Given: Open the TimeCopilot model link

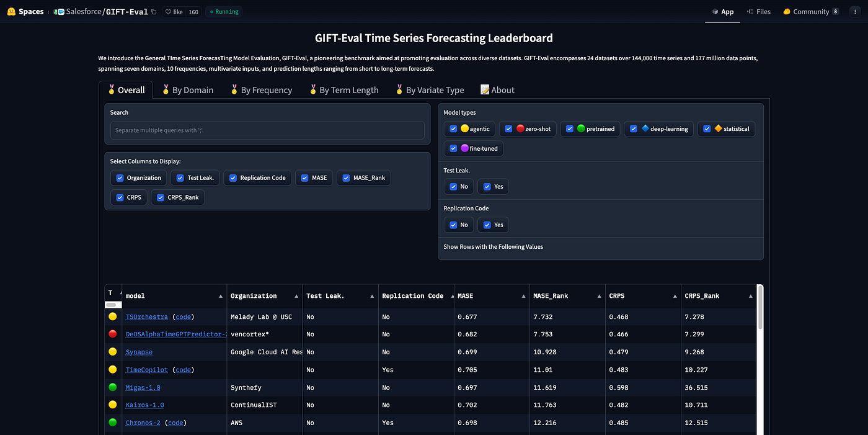Looking at the screenshot, I should point(146,369).
